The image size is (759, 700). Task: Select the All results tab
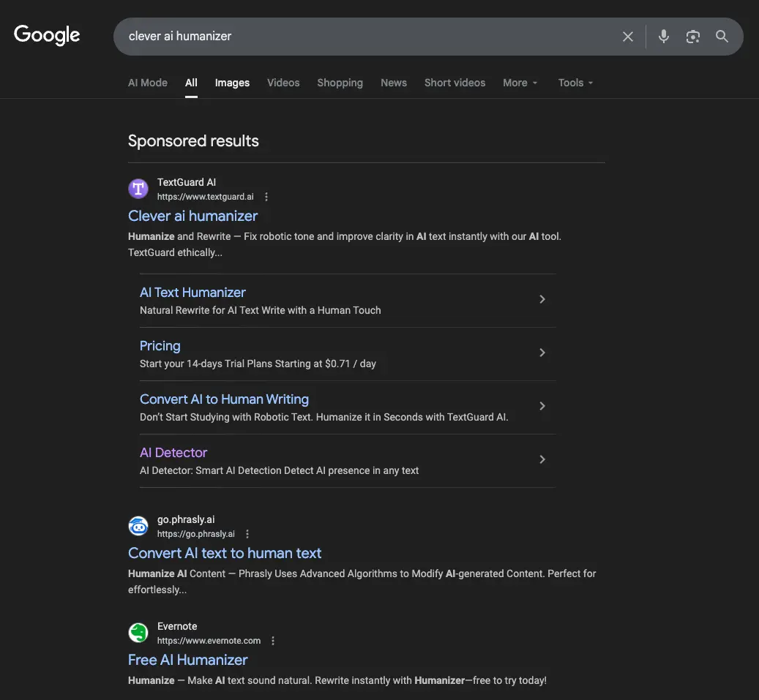tap(191, 83)
